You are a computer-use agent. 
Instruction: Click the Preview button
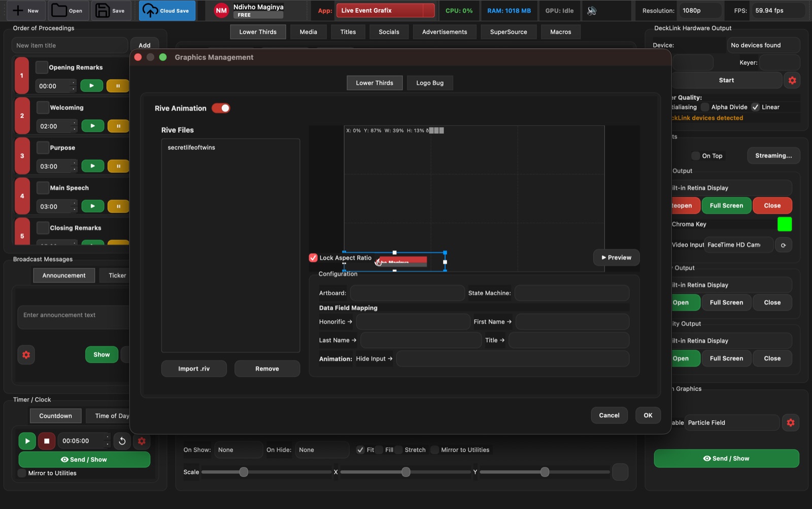tap(616, 258)
